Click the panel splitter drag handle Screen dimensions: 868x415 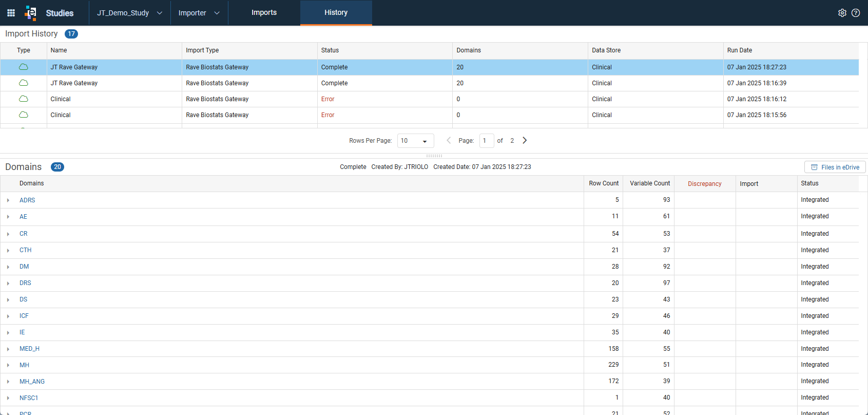[434, 156]
